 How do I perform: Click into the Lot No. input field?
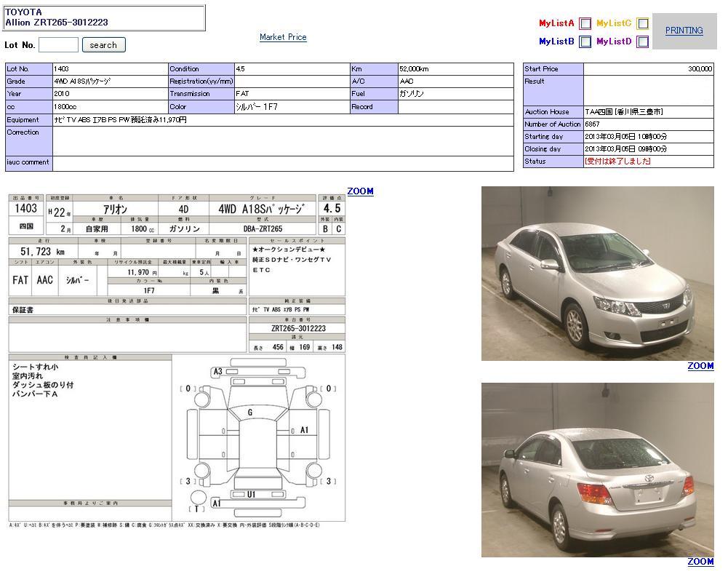point(58,45)
